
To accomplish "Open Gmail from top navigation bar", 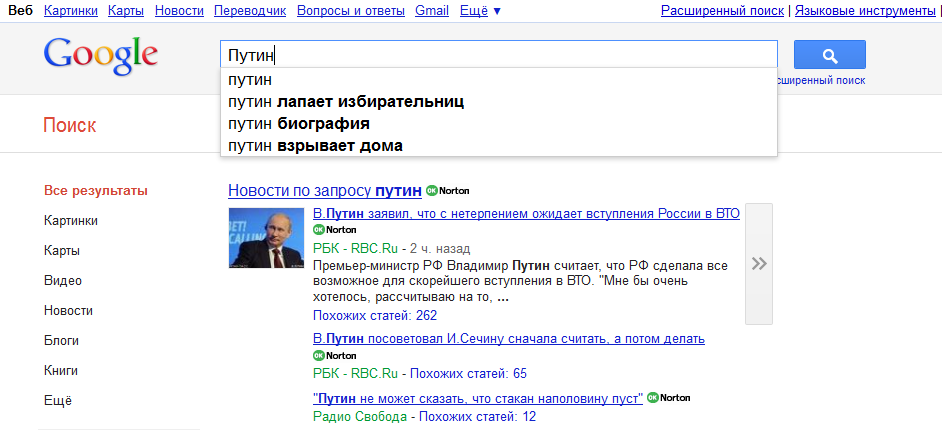I will coord(431,11).
